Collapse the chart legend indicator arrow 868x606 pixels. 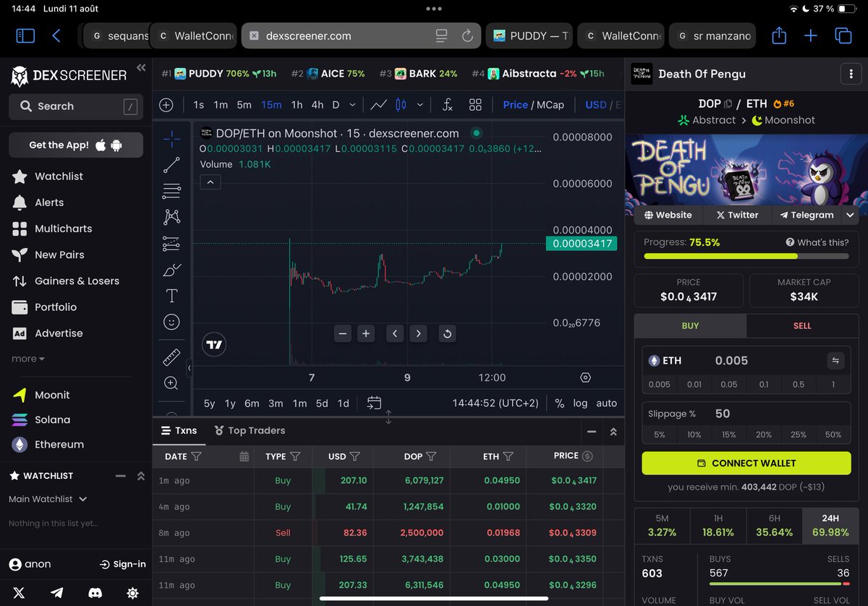coord(210,182)
